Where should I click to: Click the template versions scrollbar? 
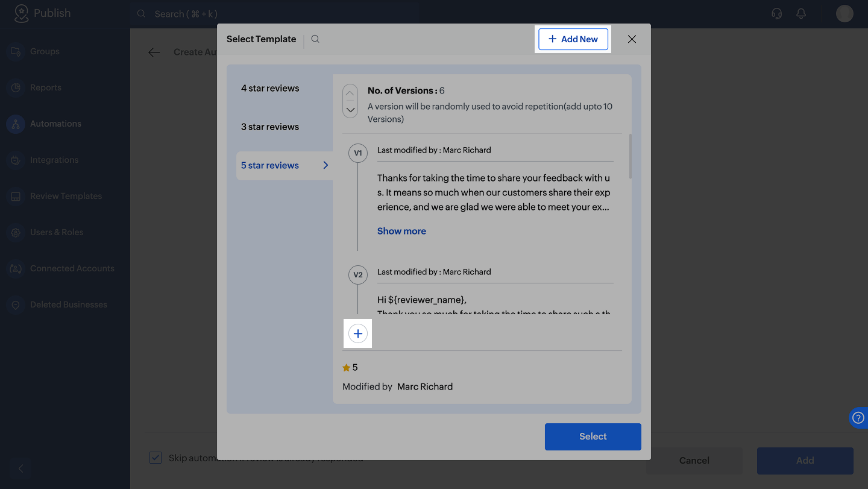[631, 157]
